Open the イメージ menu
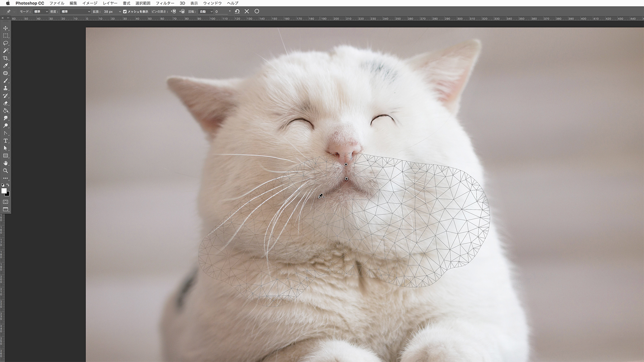The width and height of the screenshot is (644, 362). point(90,3)
